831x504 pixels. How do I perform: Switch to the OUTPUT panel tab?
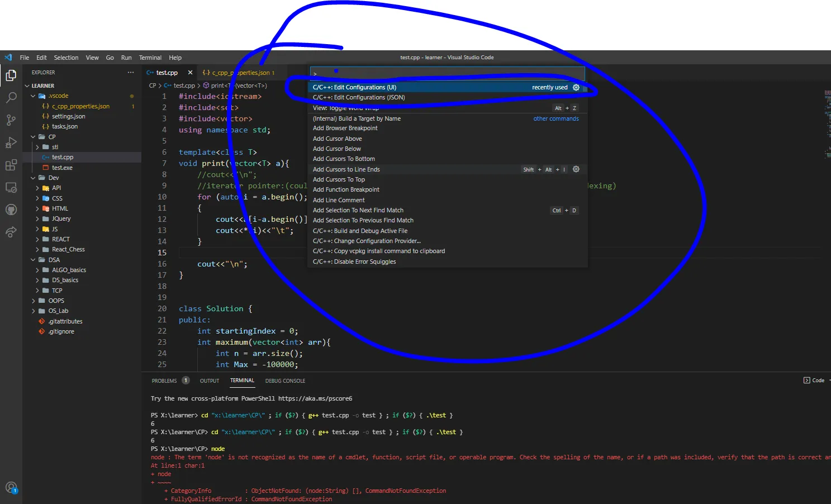click(x=210, y=381)
